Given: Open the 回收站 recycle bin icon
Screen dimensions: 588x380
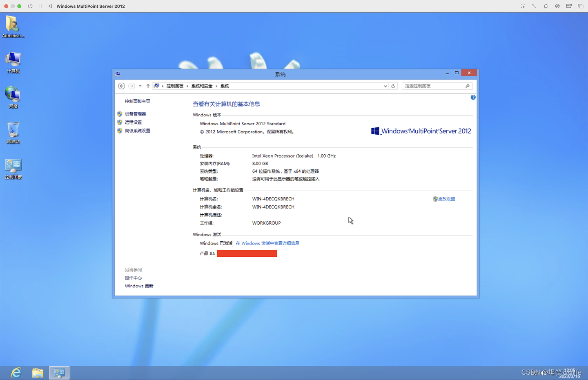Looking at the screenshot, I should pyautogui.click(x=13, y=133).
